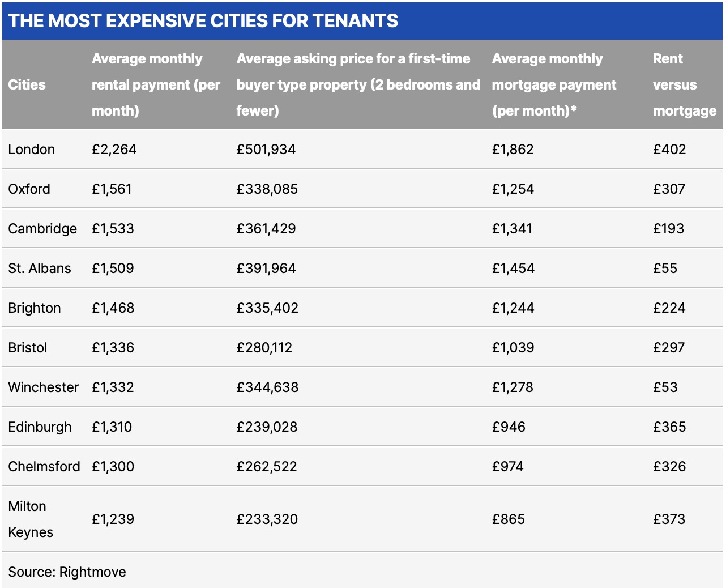
Task: Click London's £501,934 asking price
Action: pos(266,150)
